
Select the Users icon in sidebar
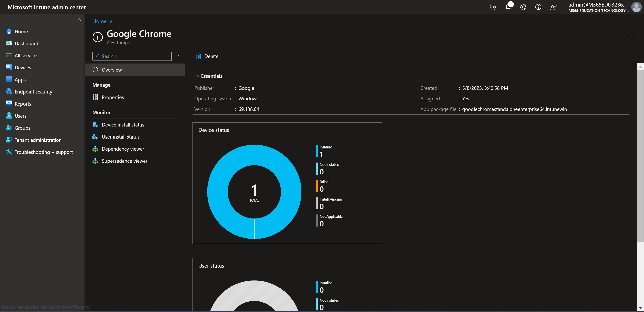[x=9, y=115]
